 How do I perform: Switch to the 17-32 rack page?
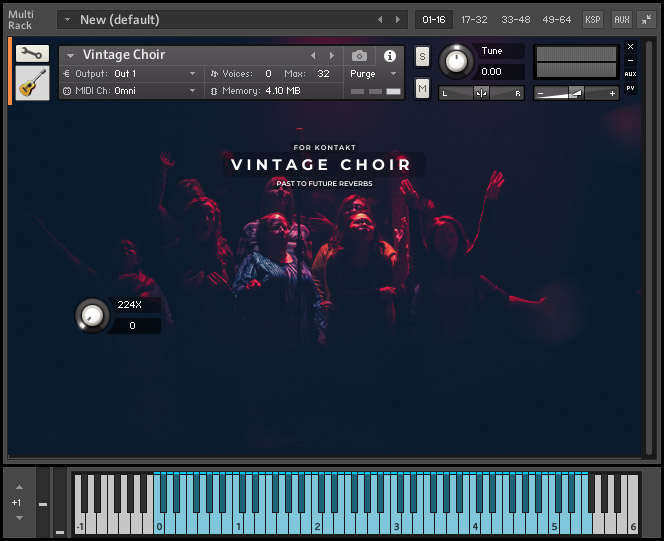tap(474, 19)
